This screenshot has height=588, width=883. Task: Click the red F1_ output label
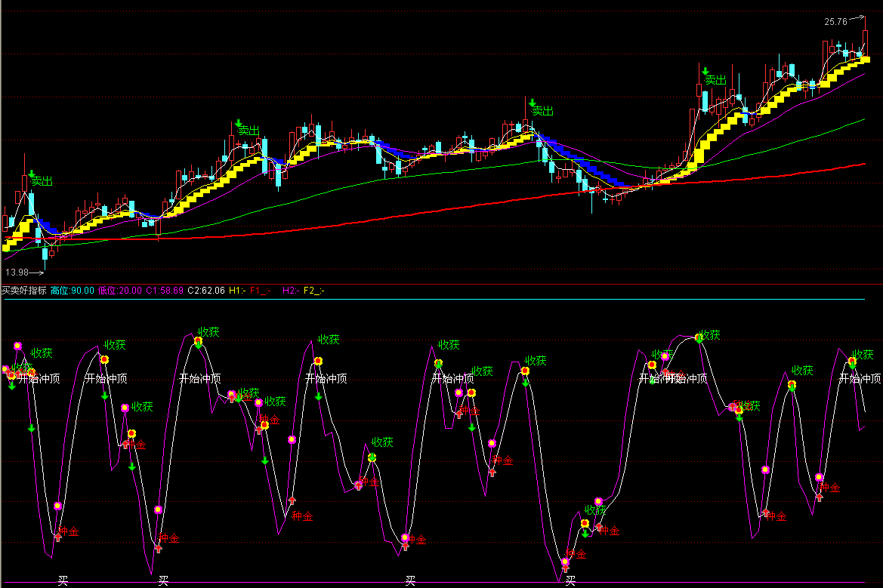261,290
